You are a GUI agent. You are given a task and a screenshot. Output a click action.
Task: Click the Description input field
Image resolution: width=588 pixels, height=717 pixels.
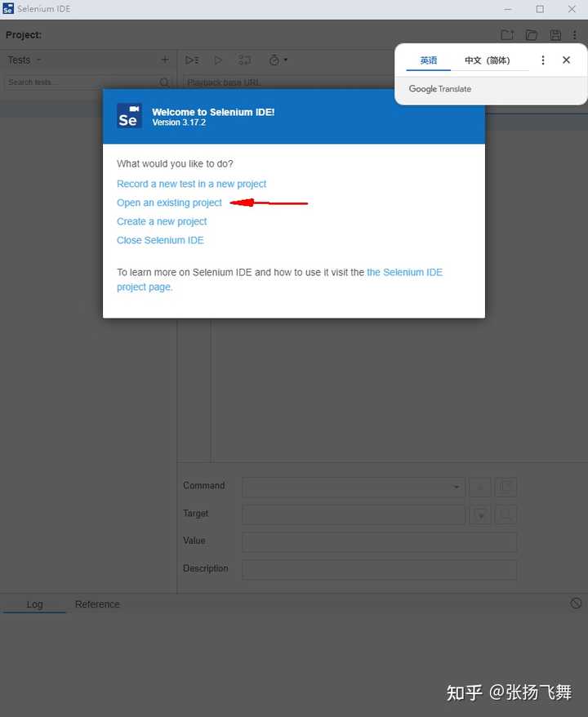pos(380,569)
